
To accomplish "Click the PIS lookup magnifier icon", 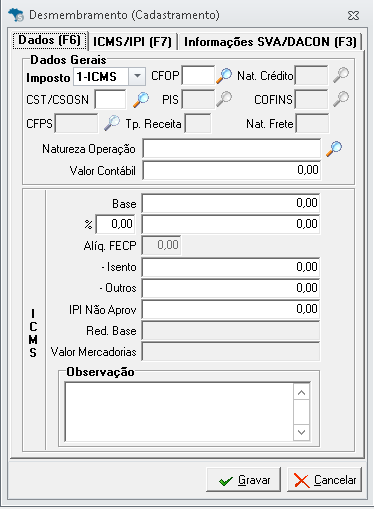I will (x=224, y=99).
